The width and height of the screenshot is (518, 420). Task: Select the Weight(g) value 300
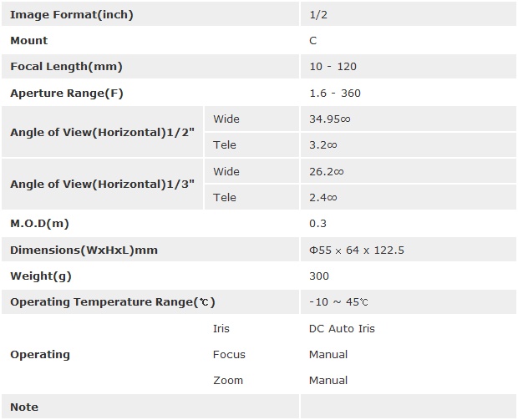(x=319, y=276)
